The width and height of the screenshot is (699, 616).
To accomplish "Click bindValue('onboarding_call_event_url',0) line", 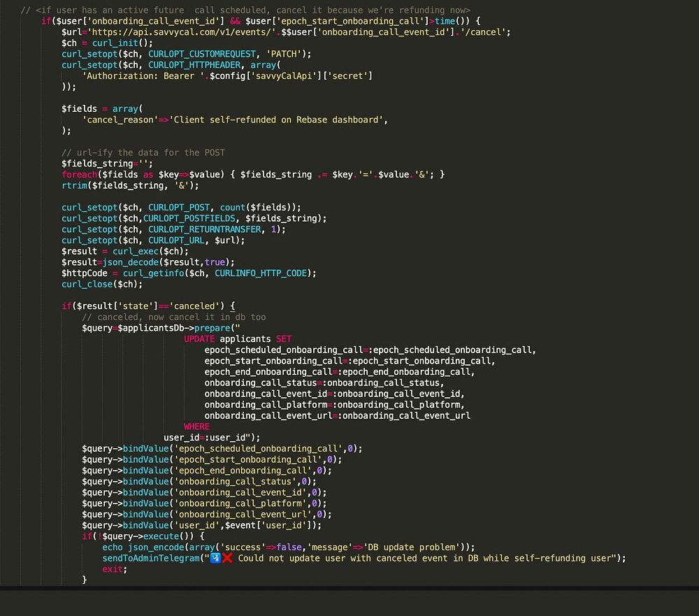I will (x=207, y=515).
